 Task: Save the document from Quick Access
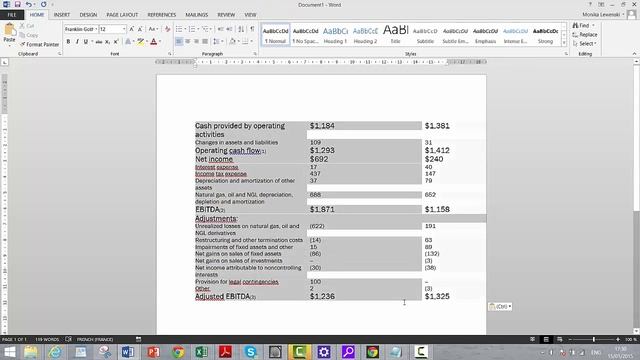click(x=18, y=4)
